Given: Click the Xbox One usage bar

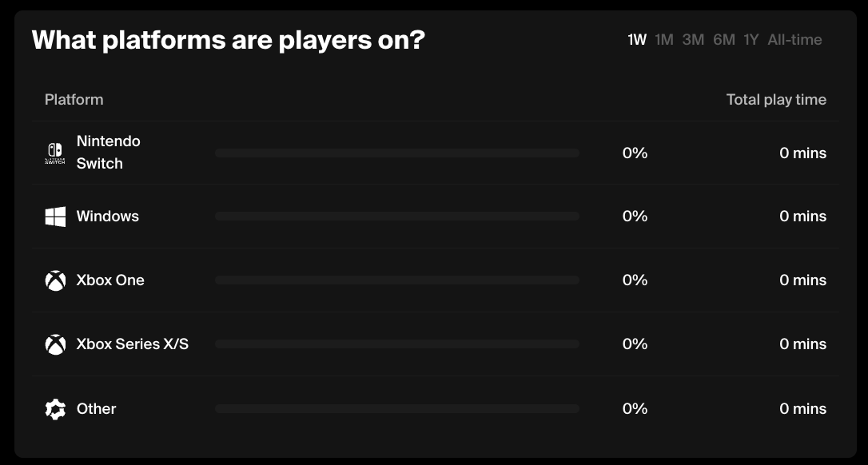Looking at the screenshot, I should click(396, 280).
